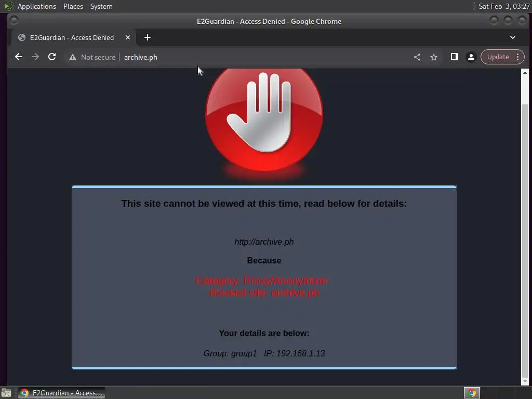The height and width of the screenshot is (399, 532).
Task: Click the Applications menu logo icon
Action: 8,6
